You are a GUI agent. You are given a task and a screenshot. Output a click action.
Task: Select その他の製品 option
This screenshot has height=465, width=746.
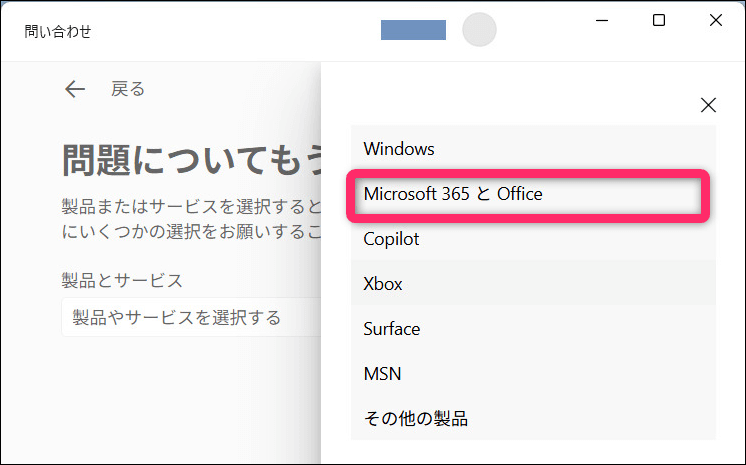click(x=533, y=418)
